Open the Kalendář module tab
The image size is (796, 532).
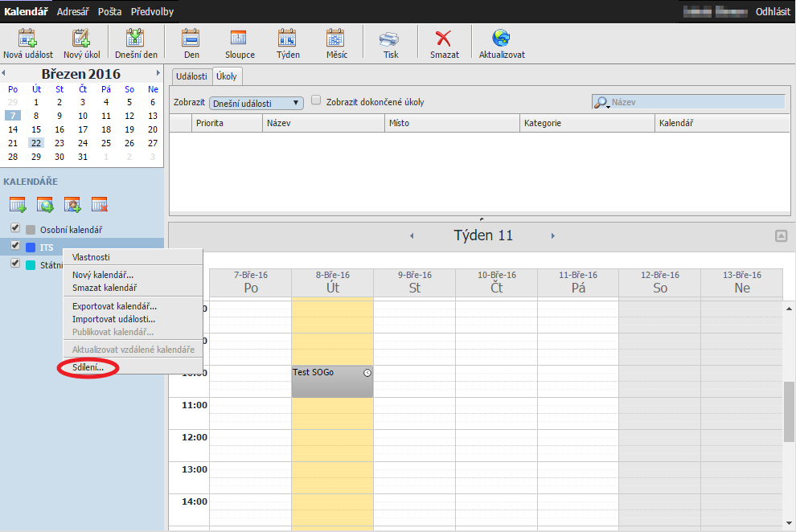(26, 11)
